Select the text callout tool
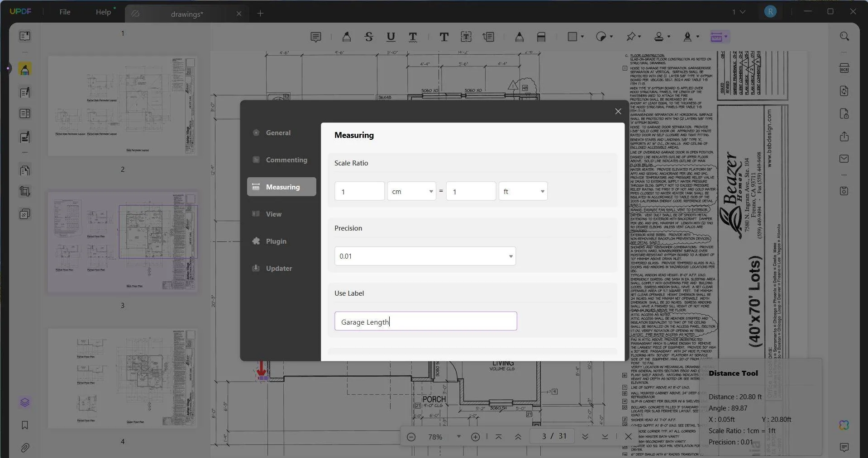 (x=488, y=37)
